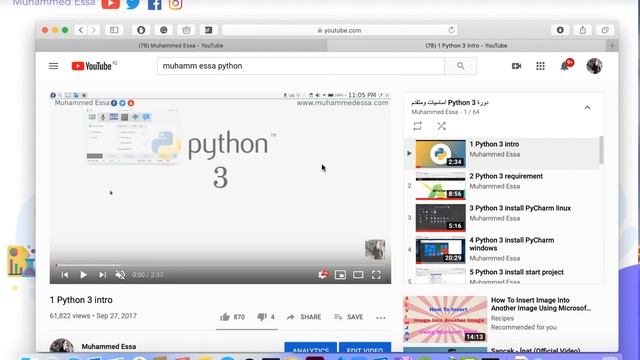Toggle playlist loop
The image size is (640, 360).
click(417, 126)
